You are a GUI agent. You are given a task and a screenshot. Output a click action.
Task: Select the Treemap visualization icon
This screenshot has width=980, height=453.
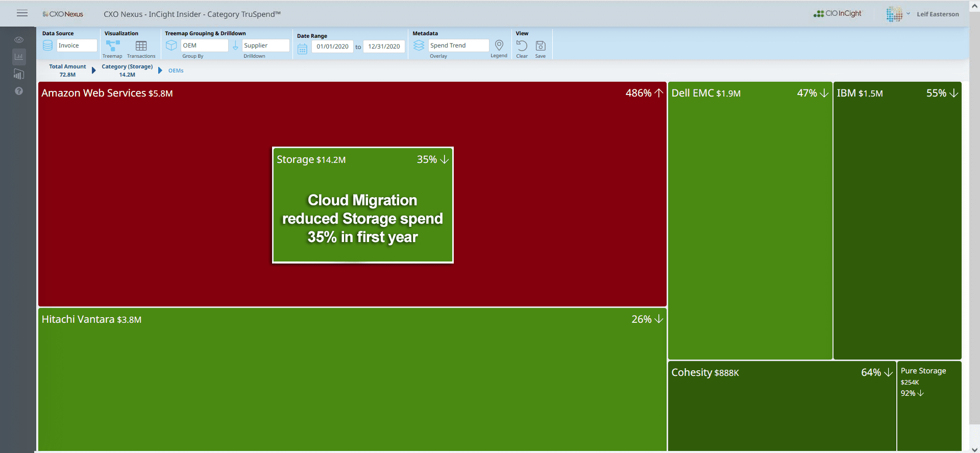[112, 46]
